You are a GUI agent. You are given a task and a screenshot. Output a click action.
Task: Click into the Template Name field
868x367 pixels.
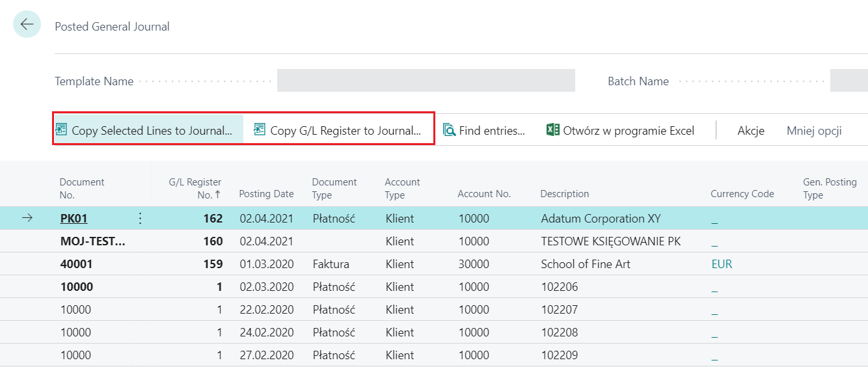pyautogui.click(x=426, y=81)
